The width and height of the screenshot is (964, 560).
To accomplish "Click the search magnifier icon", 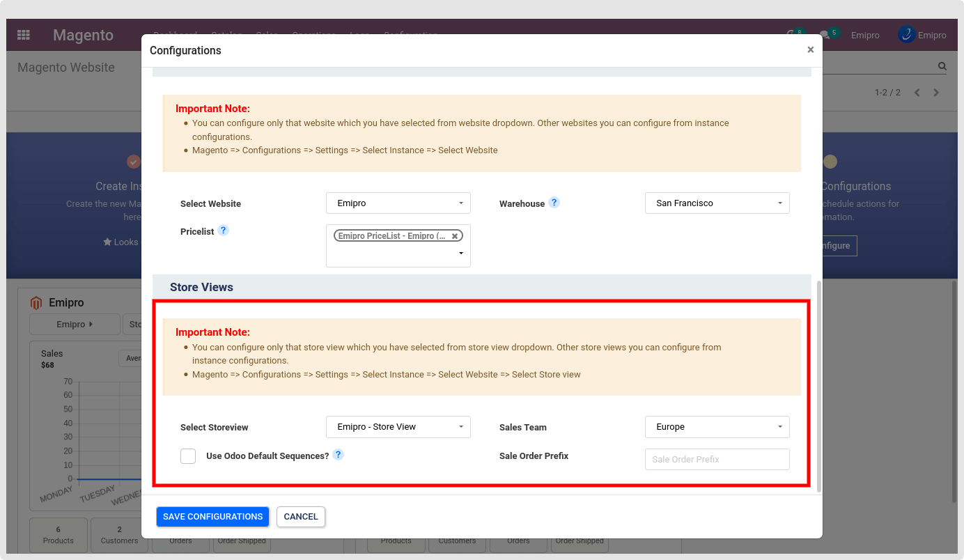I will (x=942, y=67).
